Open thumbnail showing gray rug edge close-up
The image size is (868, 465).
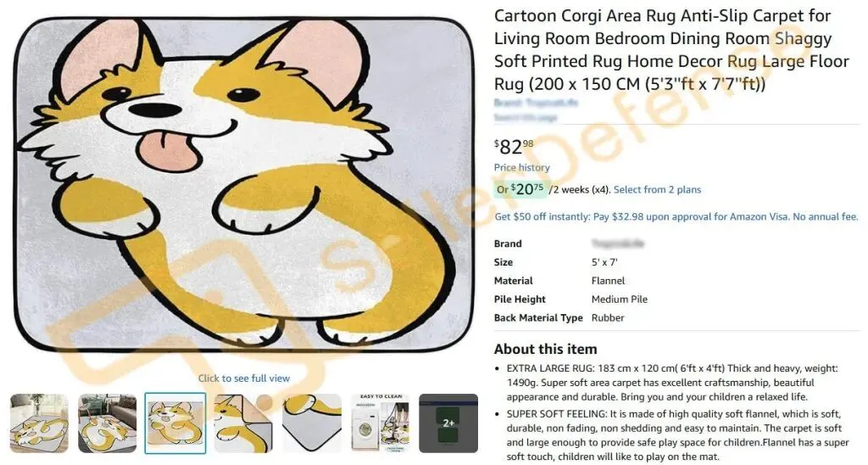pyautogui.click(x=312, y=423)
